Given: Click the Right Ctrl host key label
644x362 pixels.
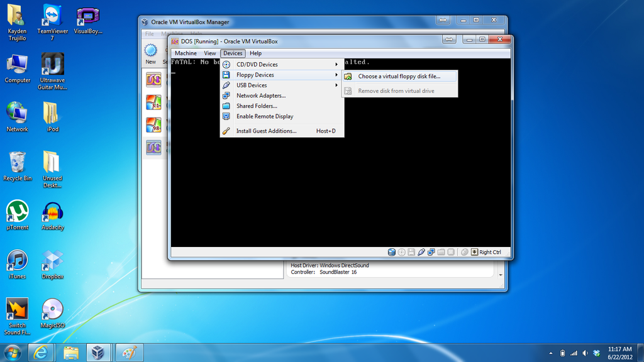Looking at the screenshot, I should (x=490, y=252).
